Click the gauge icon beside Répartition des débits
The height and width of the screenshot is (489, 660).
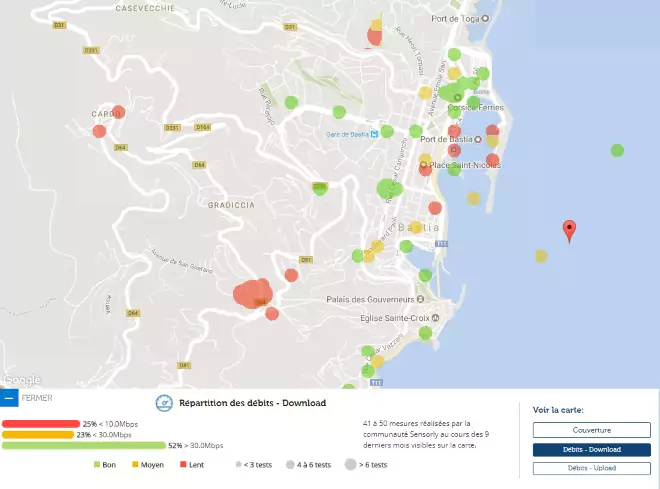click(x=163, y=403)
